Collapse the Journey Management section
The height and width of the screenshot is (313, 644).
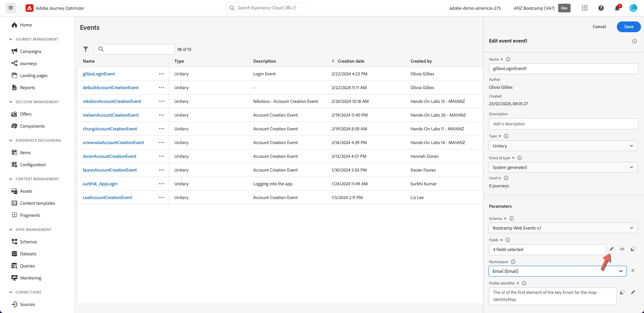pos(11,39)
